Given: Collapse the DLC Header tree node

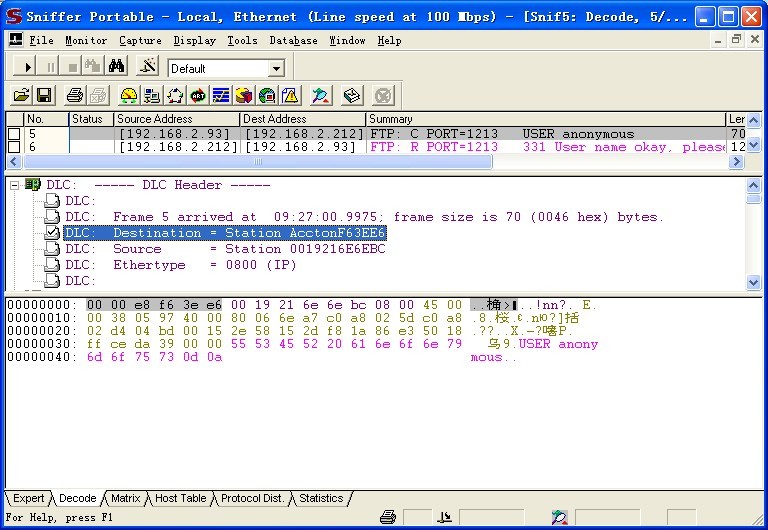Looking at the screenshot, I should click(15, 185).
